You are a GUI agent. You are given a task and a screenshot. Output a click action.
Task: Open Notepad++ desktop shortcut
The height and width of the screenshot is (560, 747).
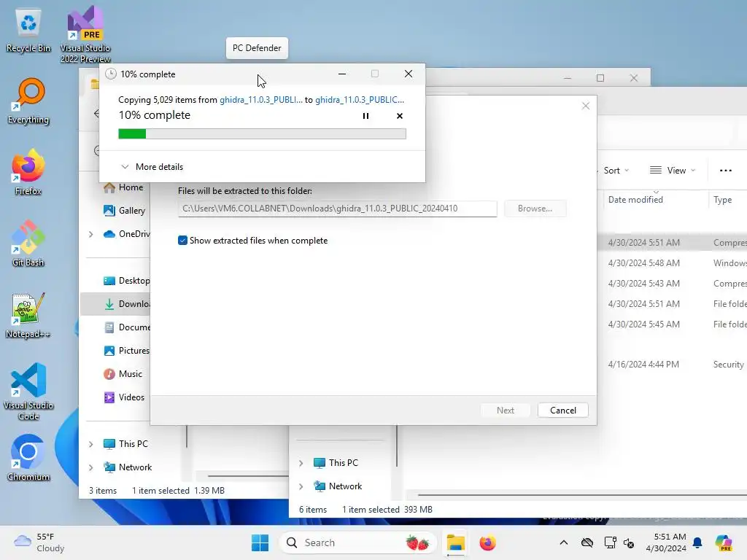pyautogui.click(x=28, y=315)
